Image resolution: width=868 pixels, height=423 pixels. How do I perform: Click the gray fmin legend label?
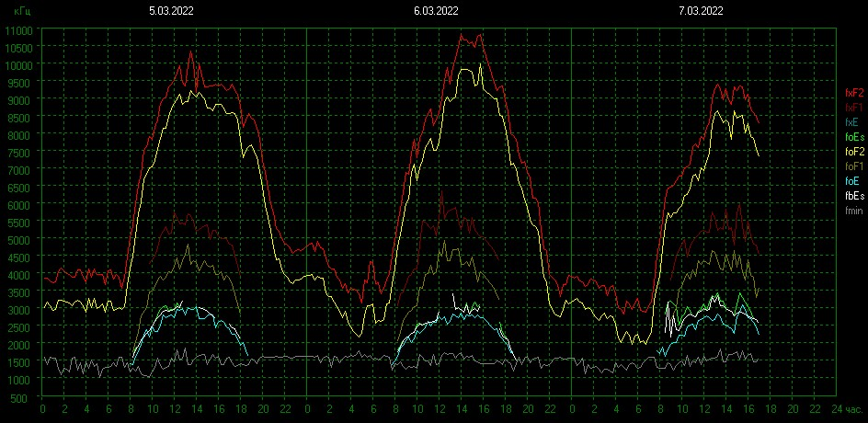click(x=854, y=211)
